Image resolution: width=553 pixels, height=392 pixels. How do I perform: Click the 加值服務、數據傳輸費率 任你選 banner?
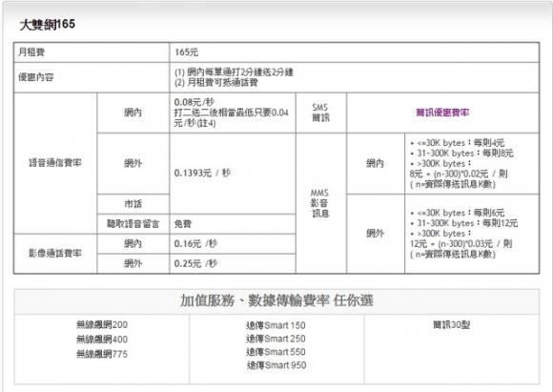pos(276,301)
